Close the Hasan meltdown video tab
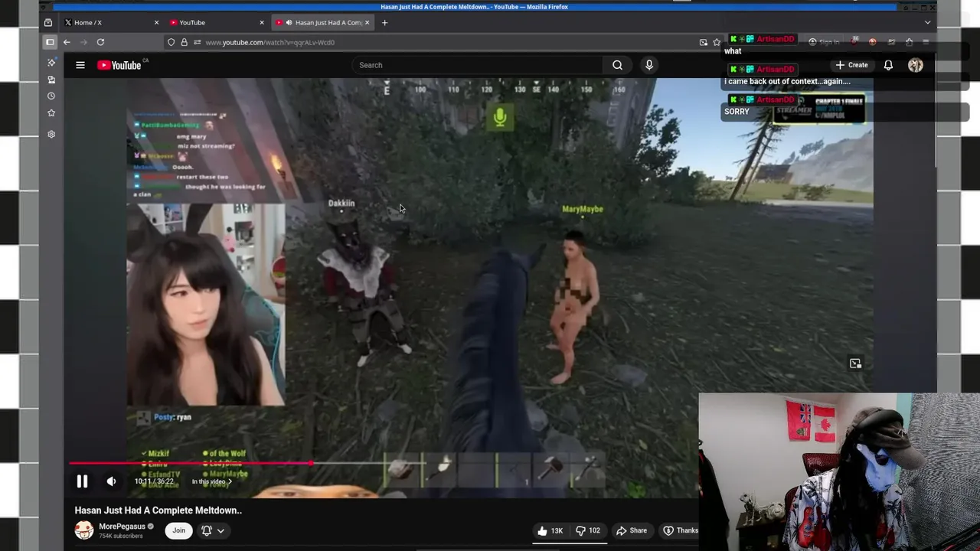 tap(367, 22)
